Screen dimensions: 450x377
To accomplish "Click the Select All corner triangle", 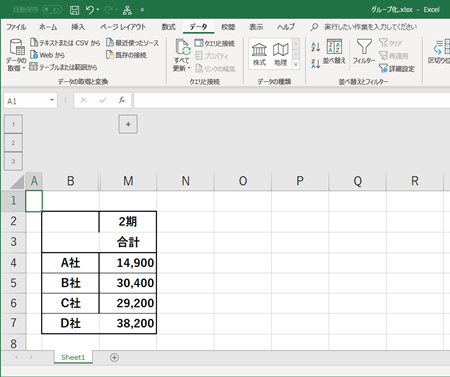I will [17, 182].
